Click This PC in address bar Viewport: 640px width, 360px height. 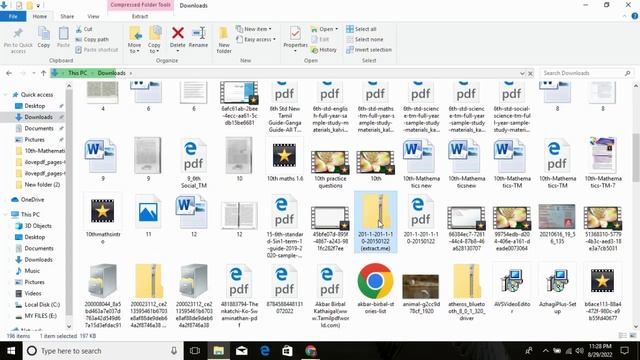[x=77, y=73]
